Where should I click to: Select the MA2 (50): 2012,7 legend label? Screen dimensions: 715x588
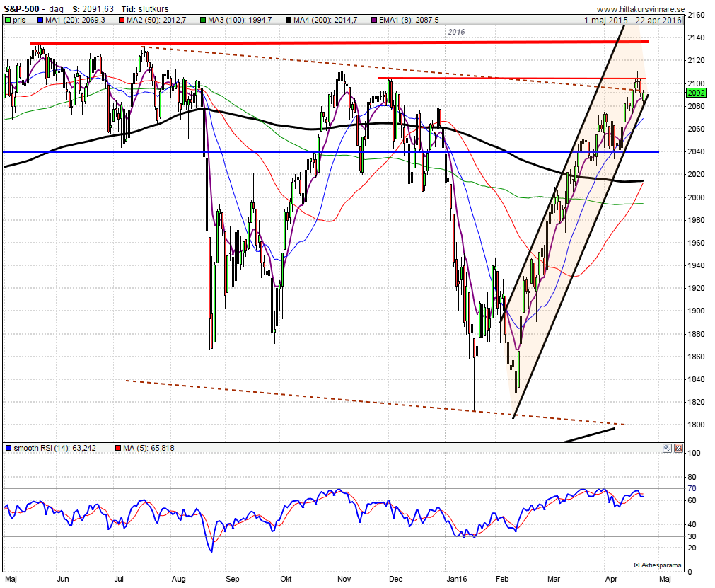coord(156,20)
